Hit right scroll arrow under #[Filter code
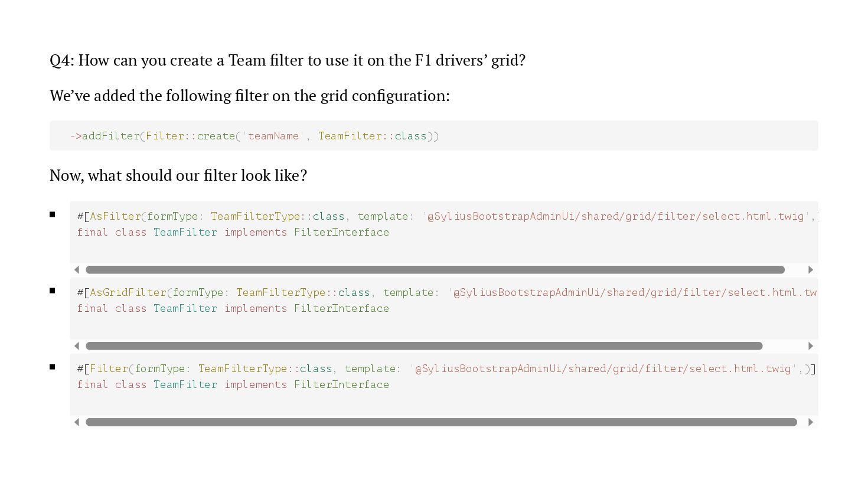 point(810,422)
